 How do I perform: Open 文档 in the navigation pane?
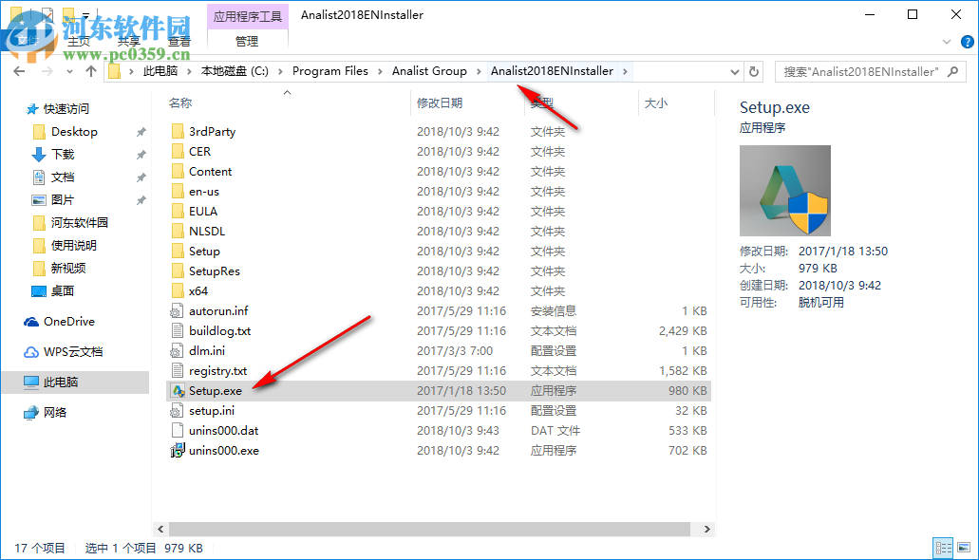tap(63, 177)
